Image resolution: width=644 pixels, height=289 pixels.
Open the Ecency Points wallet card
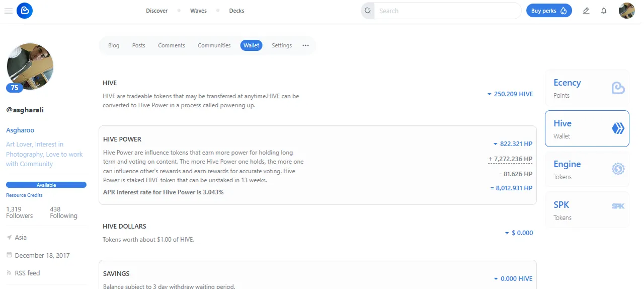tap(587, 88)
